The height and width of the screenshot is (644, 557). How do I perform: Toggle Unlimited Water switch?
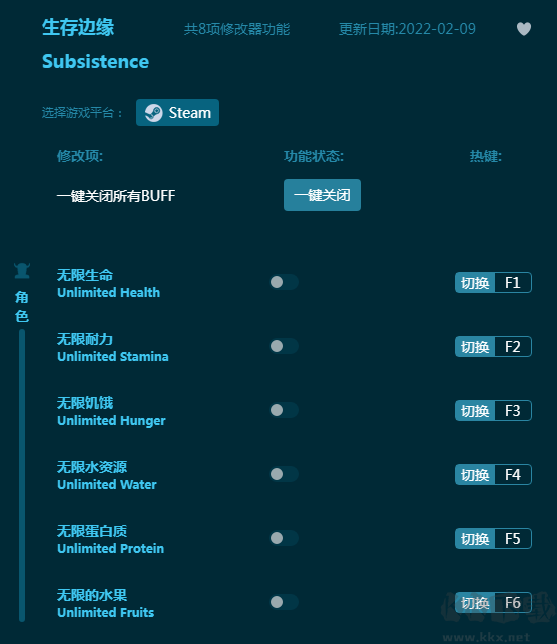[x=284, y=474]
